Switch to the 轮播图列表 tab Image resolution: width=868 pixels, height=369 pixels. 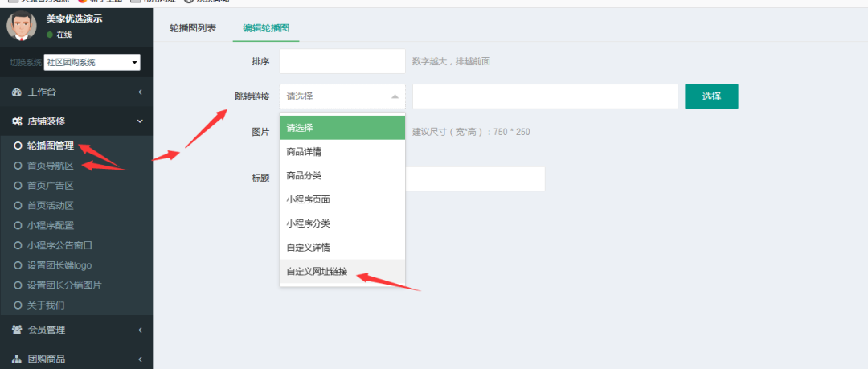tap(192, 28)
